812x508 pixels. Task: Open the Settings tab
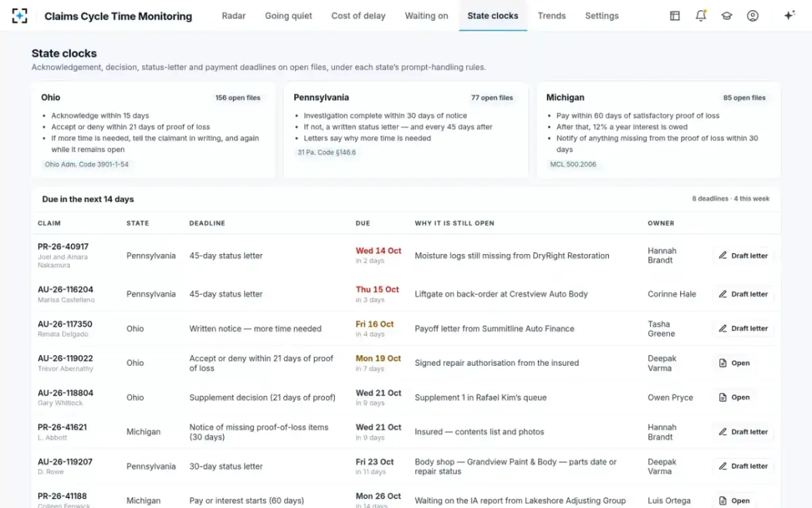tap(602, 16)
